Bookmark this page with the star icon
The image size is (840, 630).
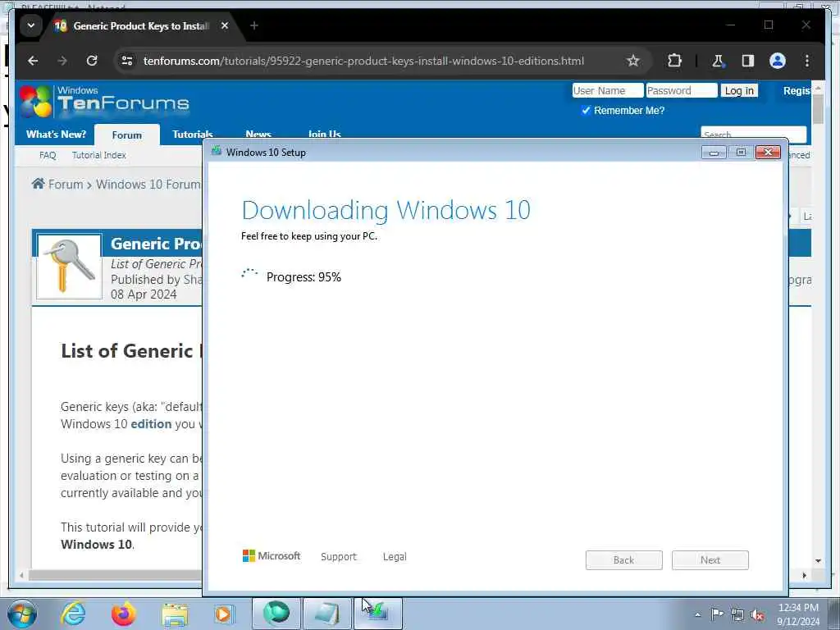633,61
